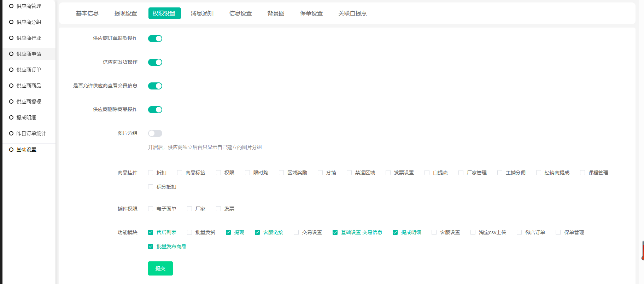
Task: Check the 折扣 checkbox
Action: (151, 173)
